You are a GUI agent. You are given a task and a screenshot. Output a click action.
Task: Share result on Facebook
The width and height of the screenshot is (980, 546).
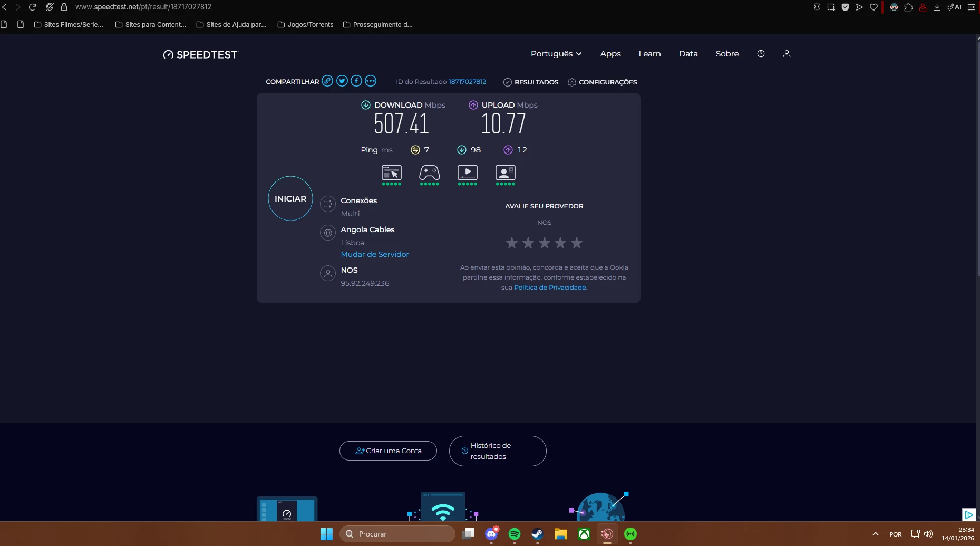[x=356, y=81]
